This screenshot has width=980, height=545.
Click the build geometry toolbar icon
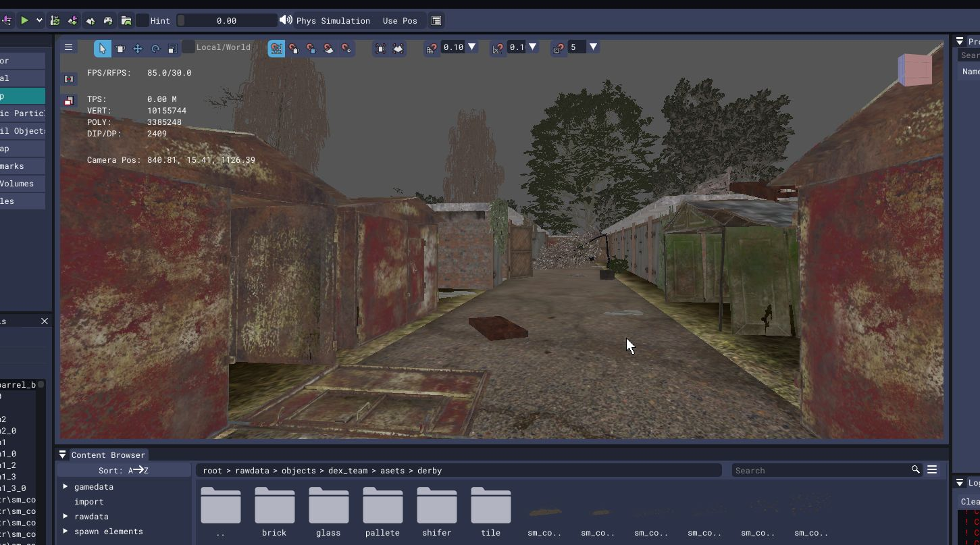click(91, 20)
